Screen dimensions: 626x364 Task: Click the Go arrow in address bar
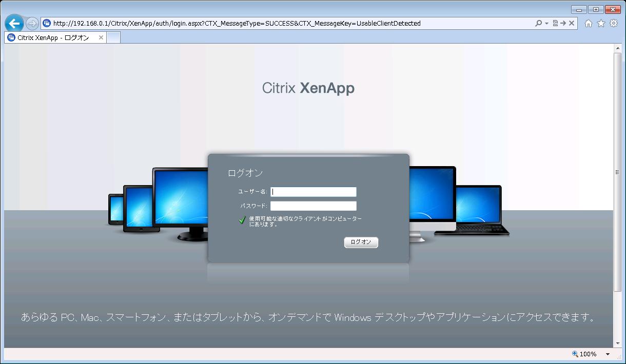[x=563, y=24]
